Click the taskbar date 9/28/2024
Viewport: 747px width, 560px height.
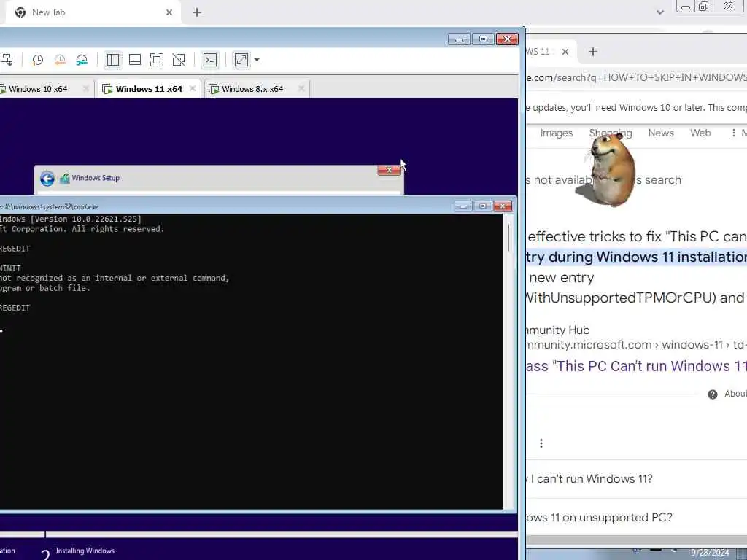tap(709, 553)
